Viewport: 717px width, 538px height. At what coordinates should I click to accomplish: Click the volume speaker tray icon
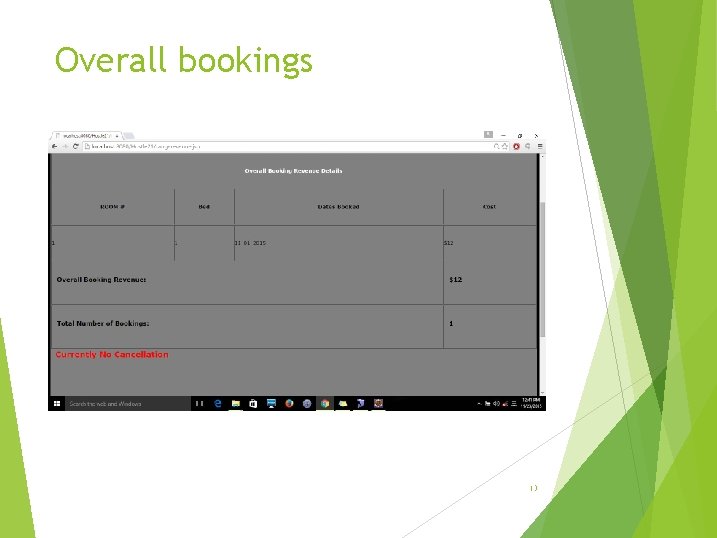coord(496,404)
